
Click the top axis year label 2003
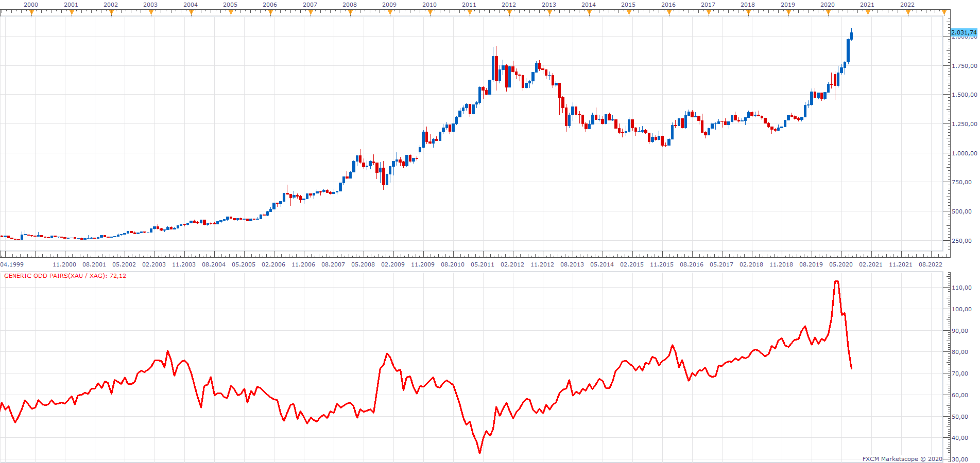point(150,5)
